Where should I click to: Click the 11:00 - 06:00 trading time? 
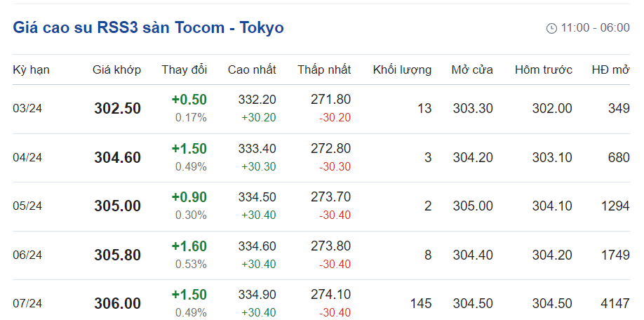click(x=596, y=28)
